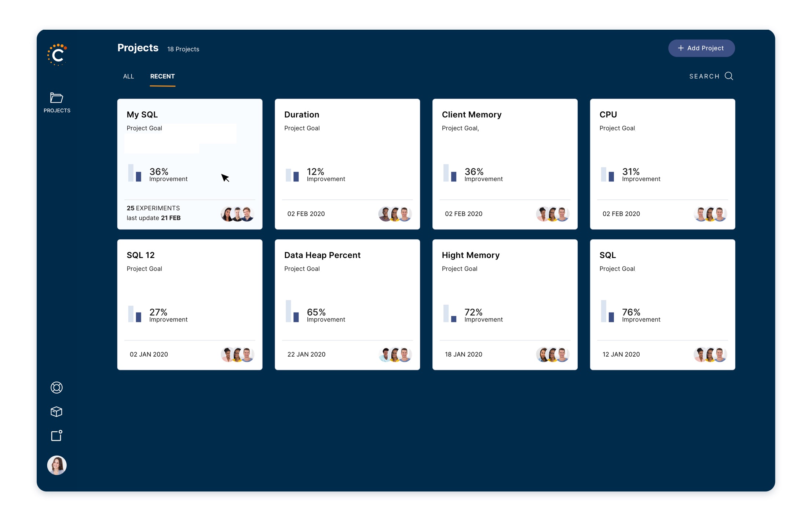Screen dimensions: 812x523
Task: Click the bar chart icon on Duration card
Action: pos(292,175)
